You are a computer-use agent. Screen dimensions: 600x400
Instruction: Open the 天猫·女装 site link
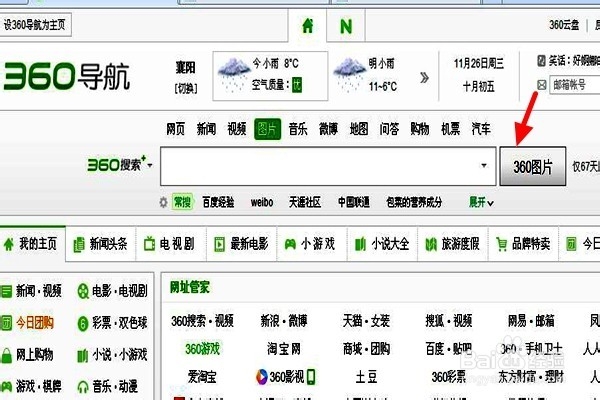tap(366, 321)
